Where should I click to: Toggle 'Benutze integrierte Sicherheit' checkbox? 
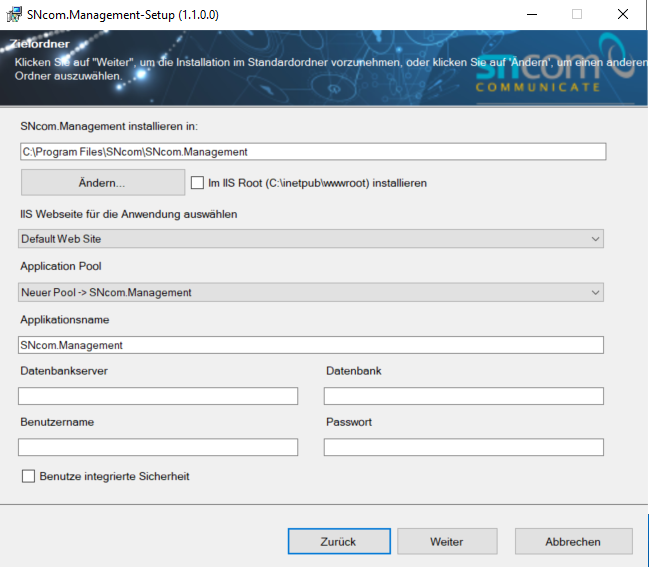[28, 476]
